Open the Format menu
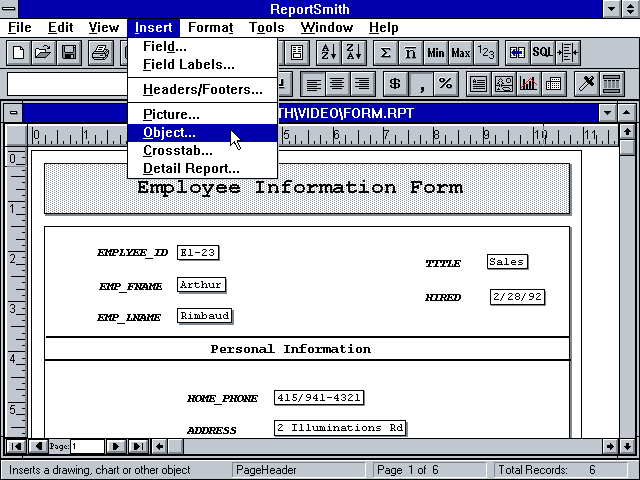Viewport: 640px width, 480px height. (x=211, y=28)
